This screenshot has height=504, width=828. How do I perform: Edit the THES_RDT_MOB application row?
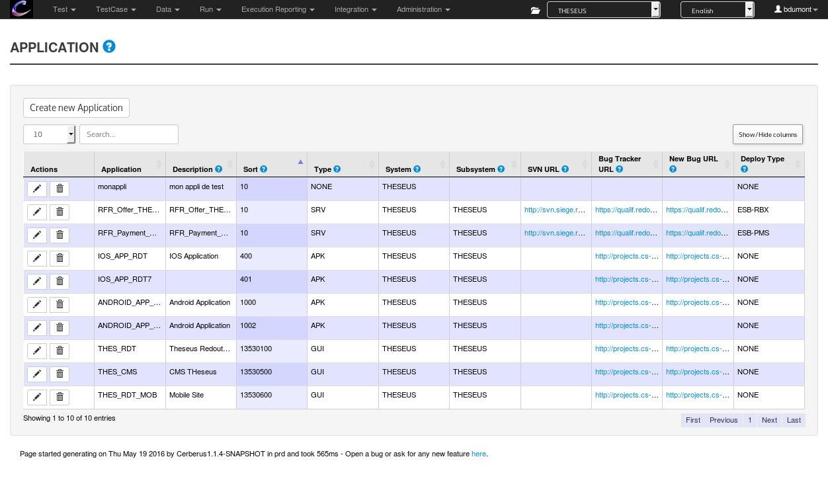(x=37, y=397)
